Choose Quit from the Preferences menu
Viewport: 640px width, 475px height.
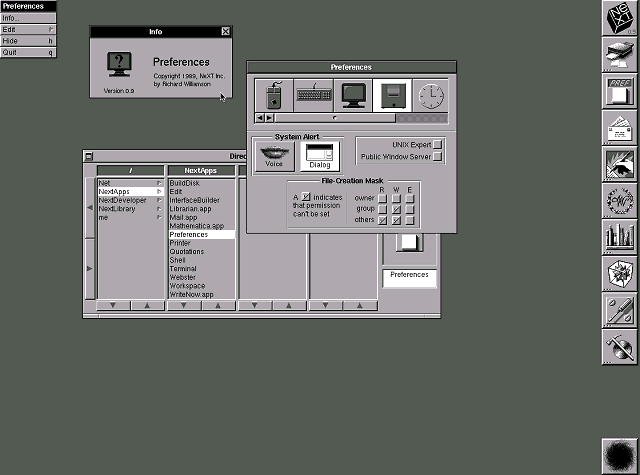tap(28, 52)
